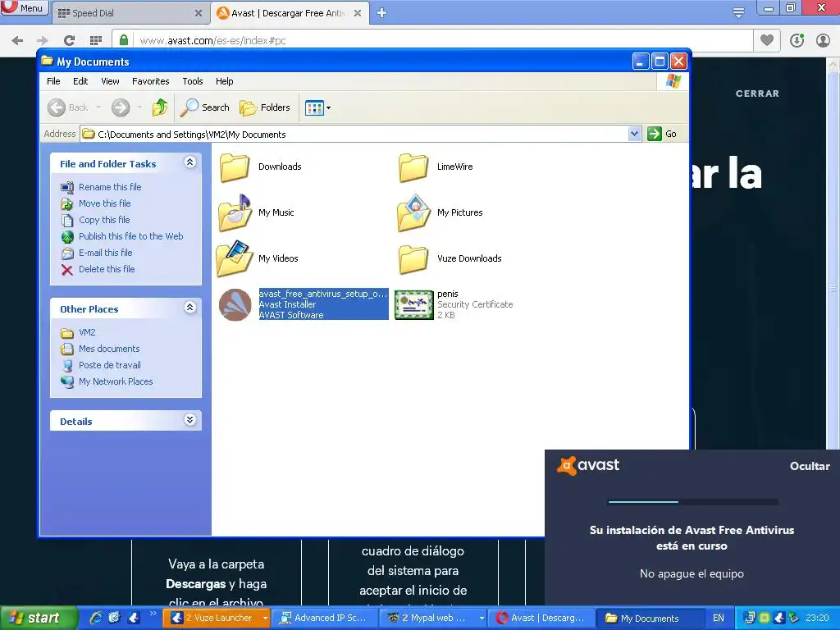Open the browser account profile icon
The width and height of the screenshot is (840, 630).
823,41
